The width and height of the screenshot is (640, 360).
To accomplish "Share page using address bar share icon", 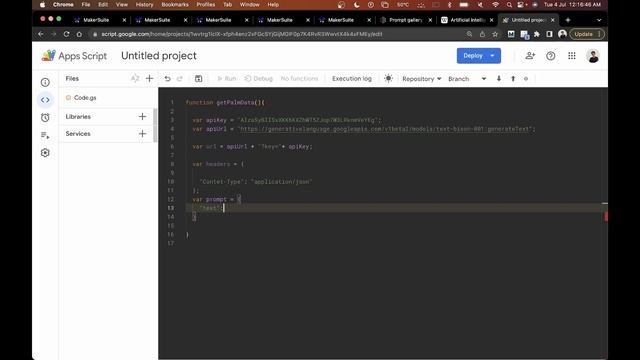I will tap(482, 34).
